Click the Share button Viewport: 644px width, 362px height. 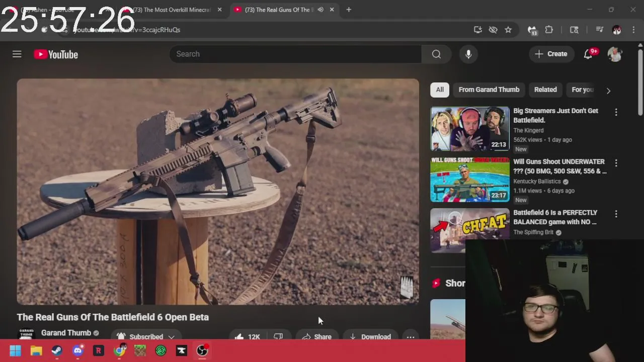click(316, 336)
